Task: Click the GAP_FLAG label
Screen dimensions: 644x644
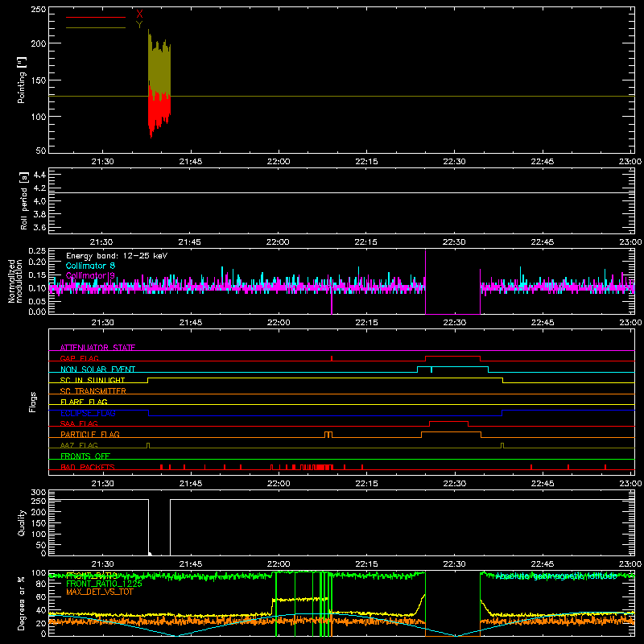Action: click(79, 358)
